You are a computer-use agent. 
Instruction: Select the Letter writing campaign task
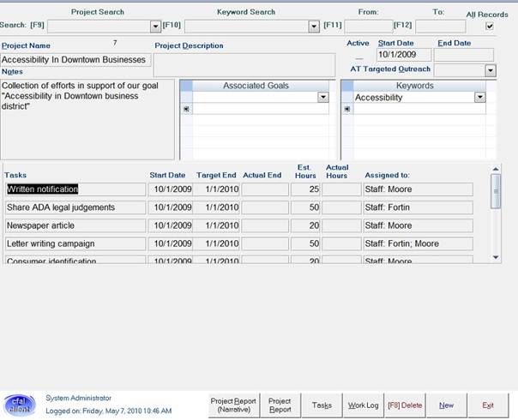[75, 243]
